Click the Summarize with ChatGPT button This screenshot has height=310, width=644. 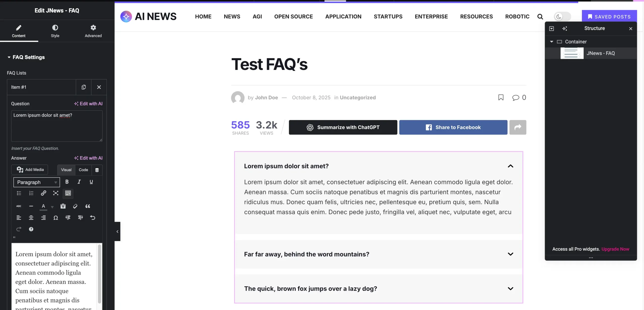coord(343,127)
